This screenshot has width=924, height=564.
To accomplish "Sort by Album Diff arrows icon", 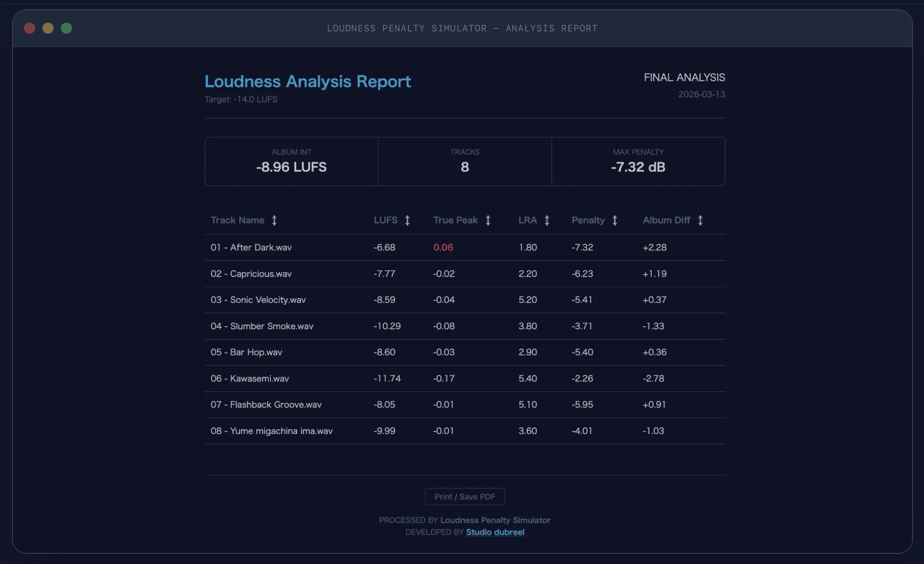I will pyautogui.click(x=700, y=221).
